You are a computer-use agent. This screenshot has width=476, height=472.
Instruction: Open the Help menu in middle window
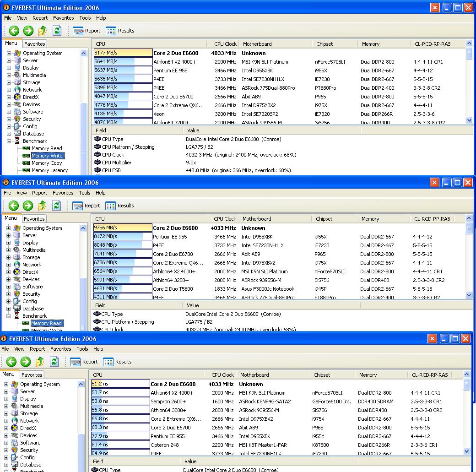(x=101, y=193)
